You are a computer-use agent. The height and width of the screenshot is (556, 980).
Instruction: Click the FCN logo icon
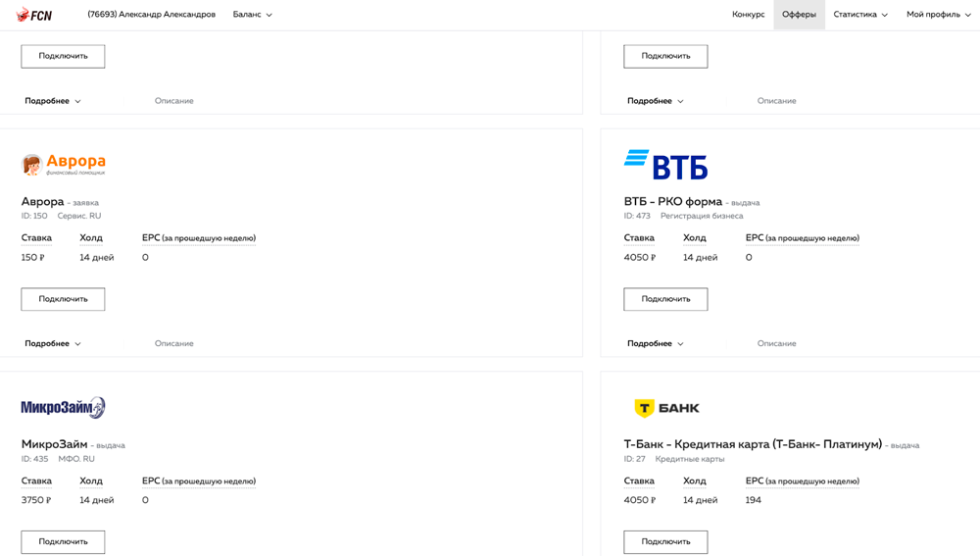click(x=33, y=15)
